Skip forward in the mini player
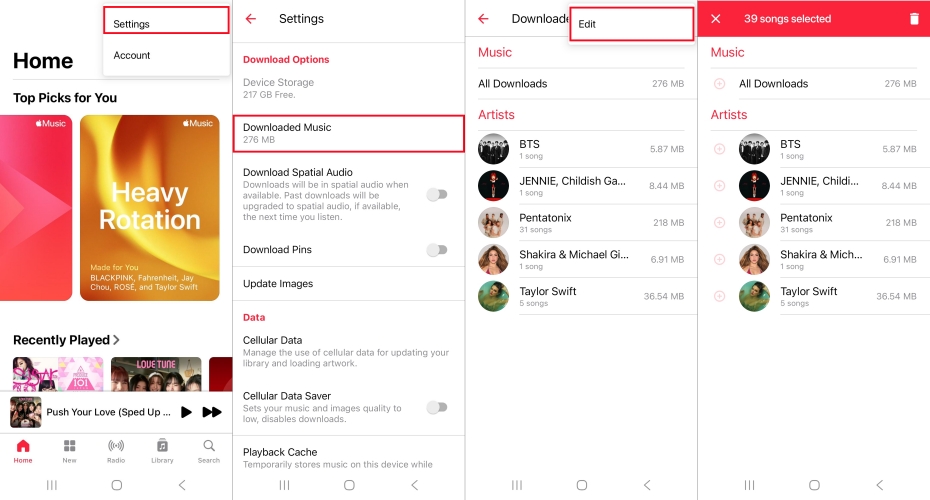 (212, 412)
